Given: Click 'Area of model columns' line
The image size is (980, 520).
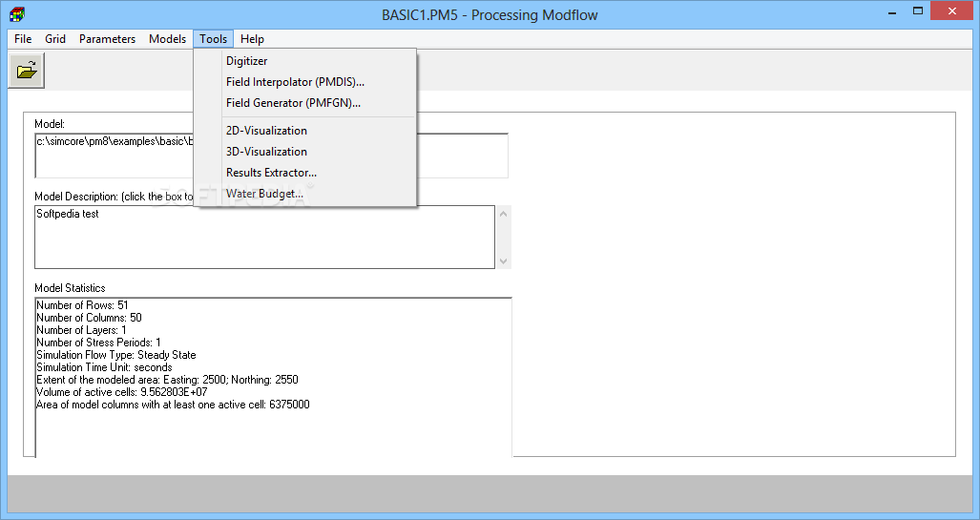Looking at the screenshot, I should pos(173,405).
